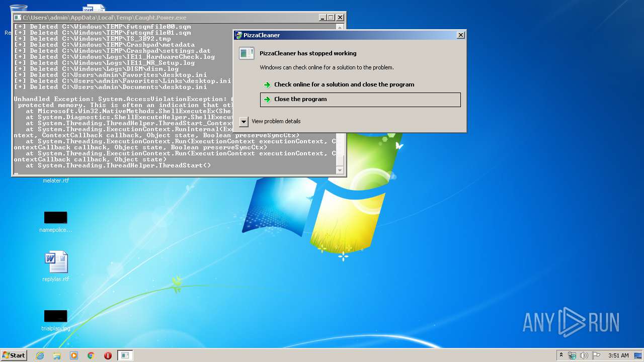Open the Start menu

pyautogui.click(x=14, y=355)
